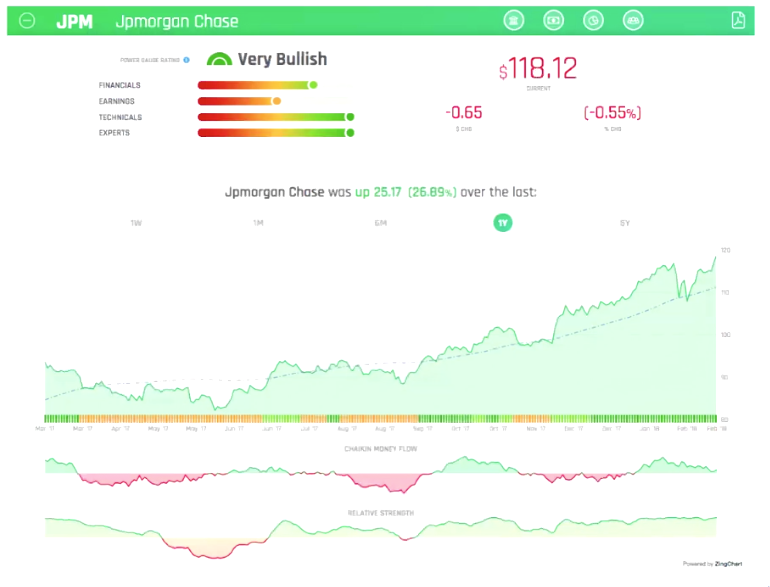770x587 pixels.
Task: Select the highlighted 1Y time range
Action: pyautogui.click(x=502, y=223)
